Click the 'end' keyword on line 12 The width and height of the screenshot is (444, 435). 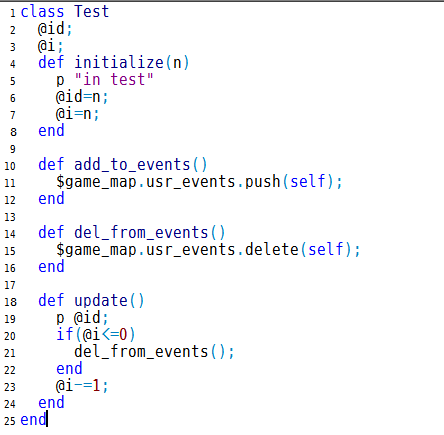[51, 198]
